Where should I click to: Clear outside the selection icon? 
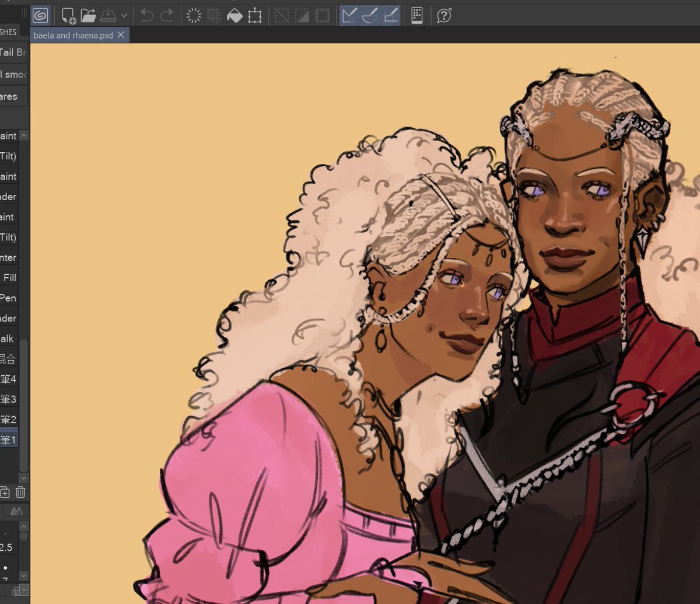[214, 16]
